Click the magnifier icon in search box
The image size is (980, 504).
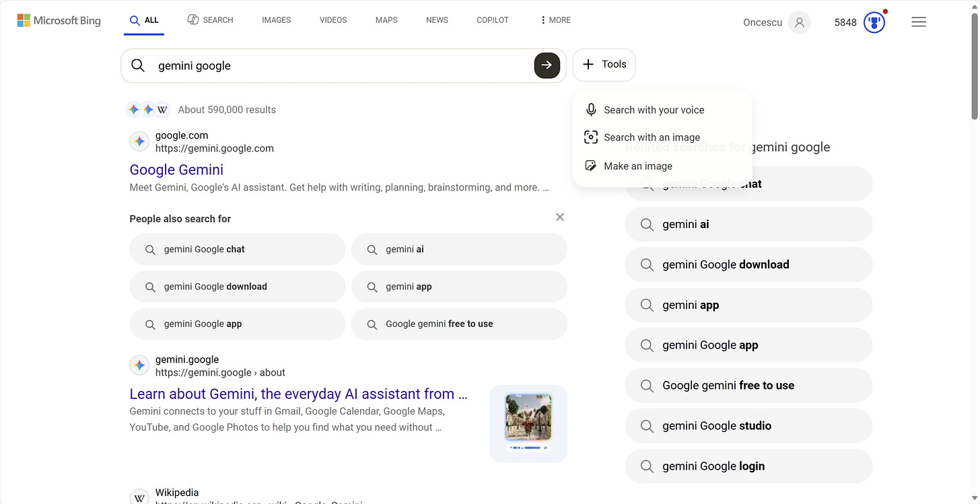click(138, 65)
